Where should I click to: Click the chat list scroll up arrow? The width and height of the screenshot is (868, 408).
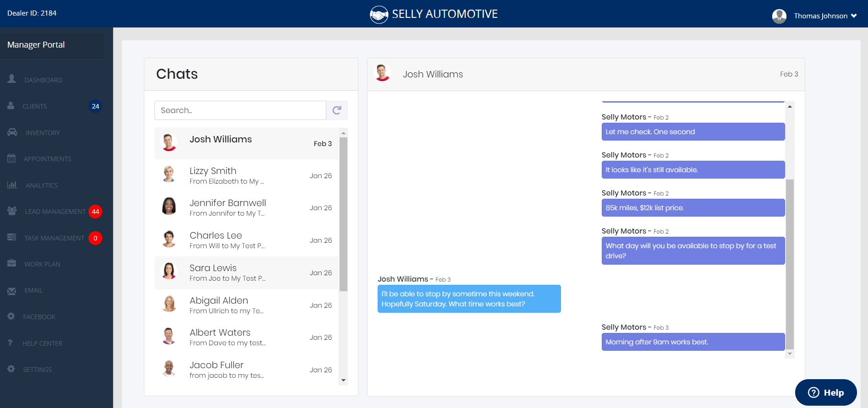coord(343,133)
